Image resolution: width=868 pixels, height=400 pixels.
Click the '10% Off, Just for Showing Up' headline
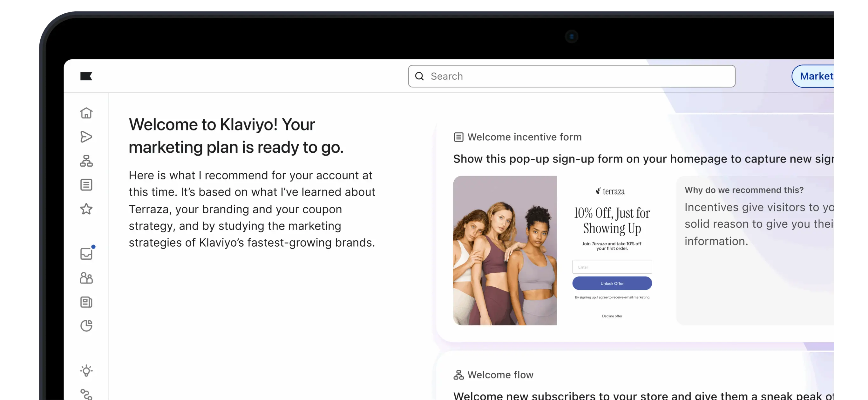coord(612,221)
